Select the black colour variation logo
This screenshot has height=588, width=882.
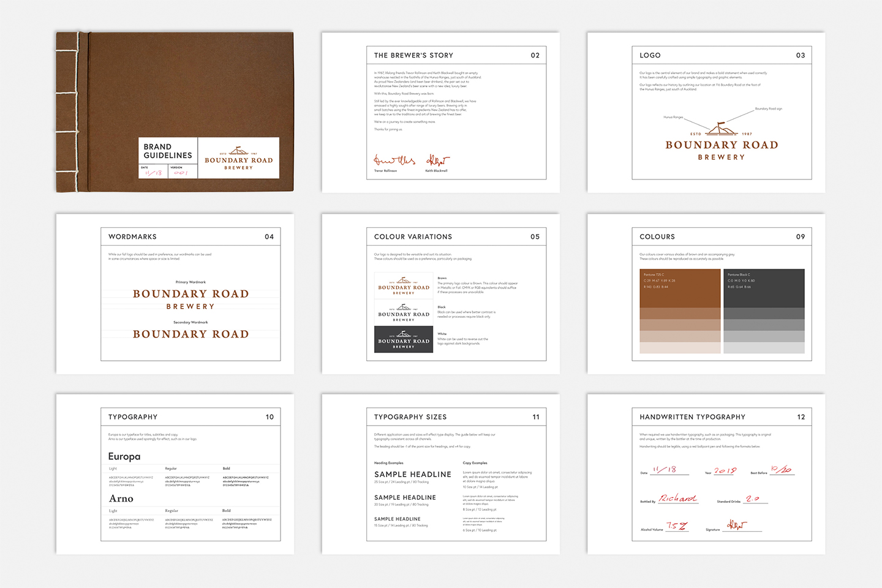404,313
